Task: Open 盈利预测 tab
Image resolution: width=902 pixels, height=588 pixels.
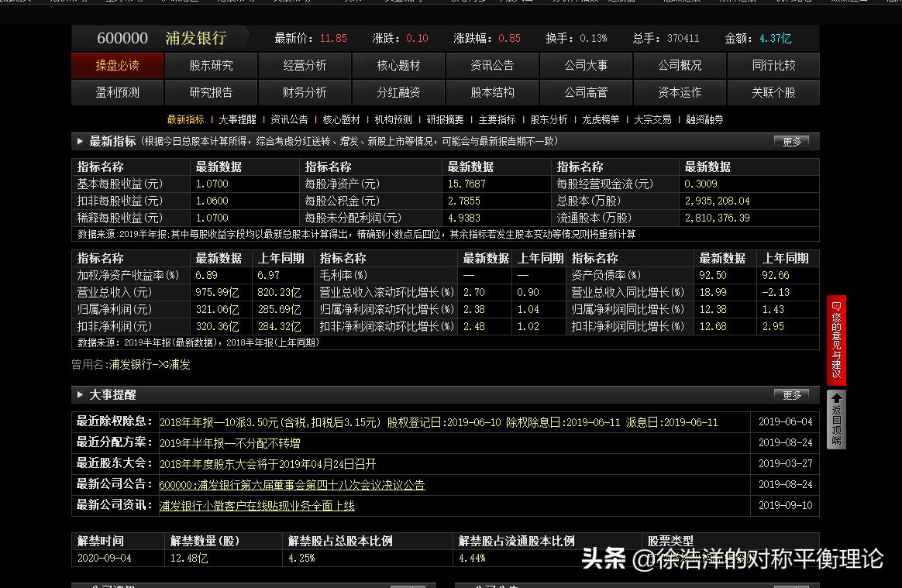Action: (x=117, y=92)
